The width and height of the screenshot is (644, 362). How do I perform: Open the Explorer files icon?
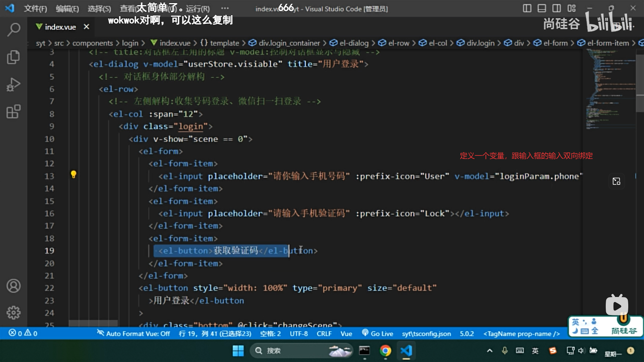pos(13,57)
